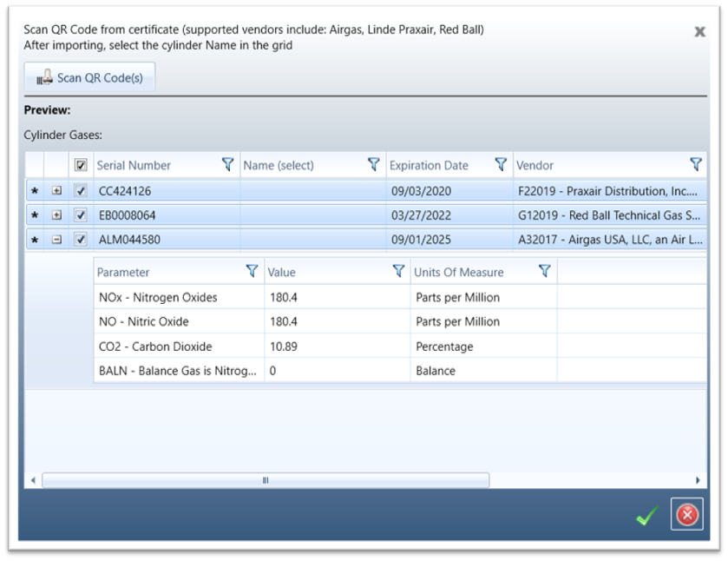
Task: Click the scrollbar left arrow
Action: coord(33,480)
